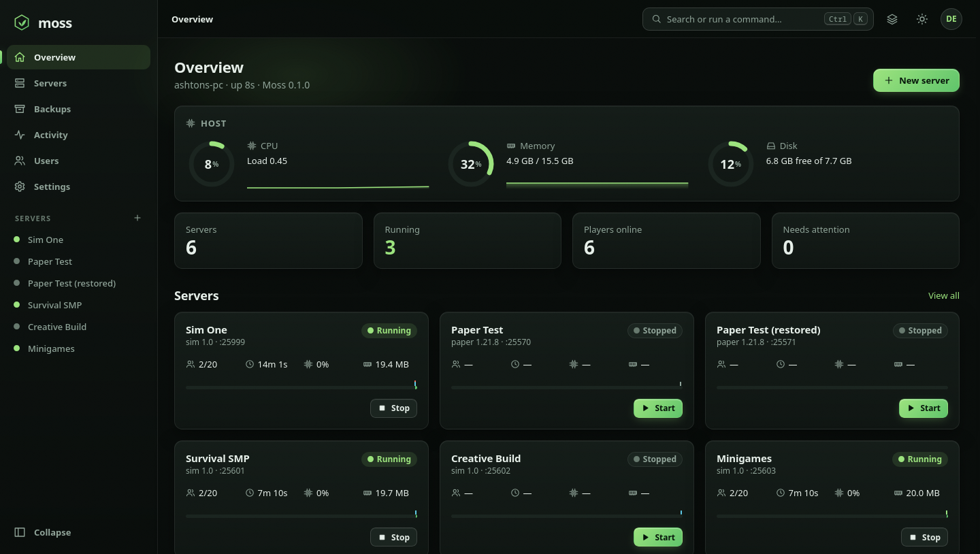The width and height of the screenshot is (980, 554).
Task: Click the memory icon on Minigames card
Action: click(x=898, y=493)
